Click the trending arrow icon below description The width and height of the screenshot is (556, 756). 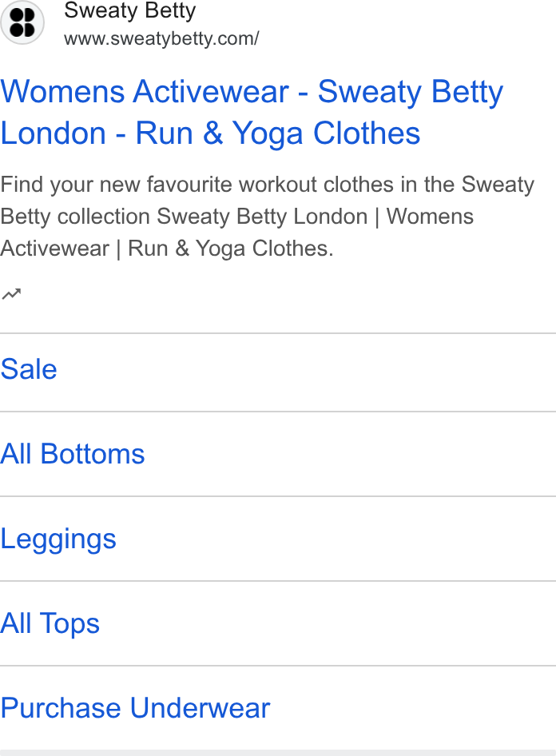click(11, 293)
